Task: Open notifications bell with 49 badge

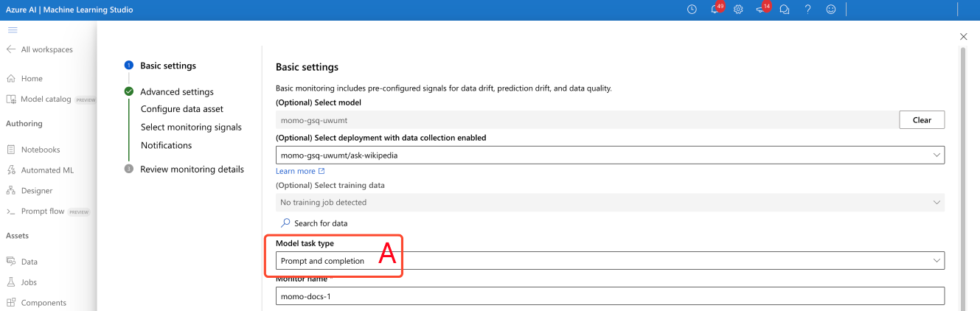Action: pyautogui.click(x=715, y=10)
